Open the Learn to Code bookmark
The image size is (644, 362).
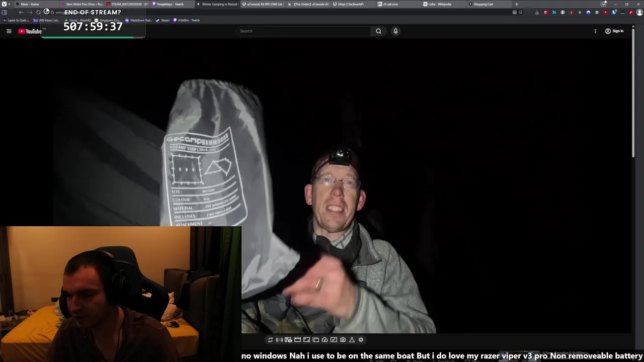point(17,20)
